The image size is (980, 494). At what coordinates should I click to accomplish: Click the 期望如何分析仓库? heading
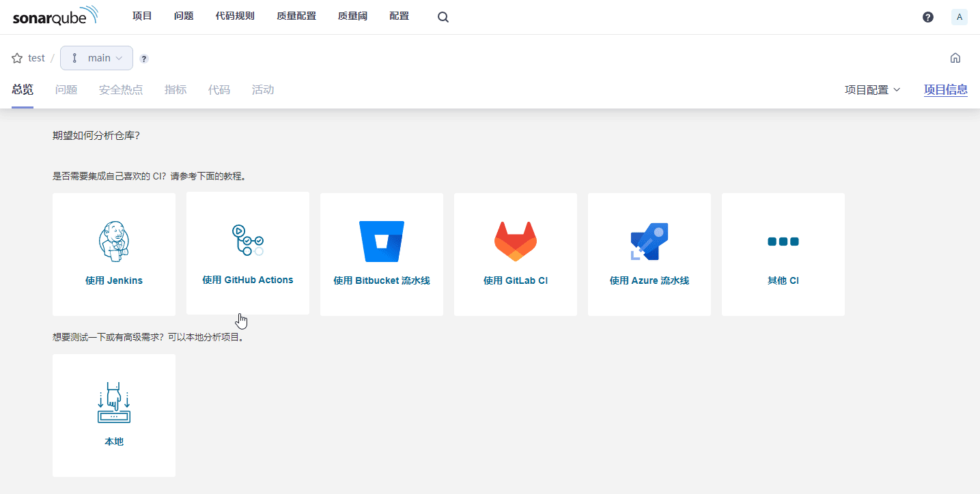[96, 135]
